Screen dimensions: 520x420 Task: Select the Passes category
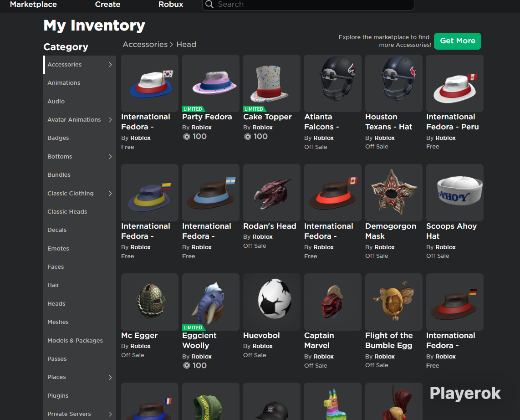57,359
